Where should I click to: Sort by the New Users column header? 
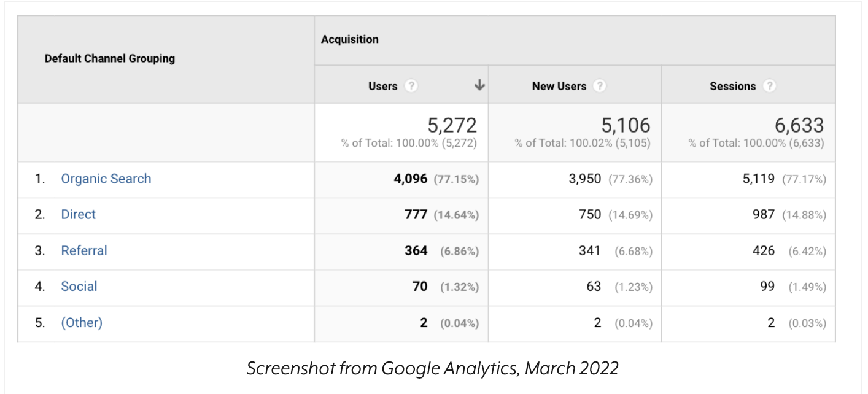tap(559, 87)
